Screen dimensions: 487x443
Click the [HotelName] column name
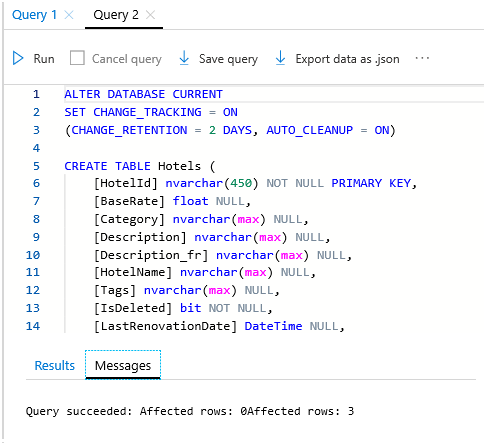(x=133, y=272)
